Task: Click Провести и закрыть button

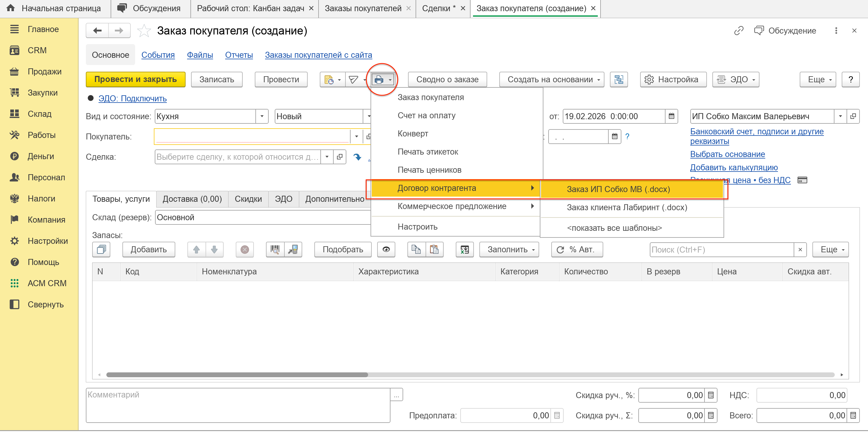Action: [135, 80]
